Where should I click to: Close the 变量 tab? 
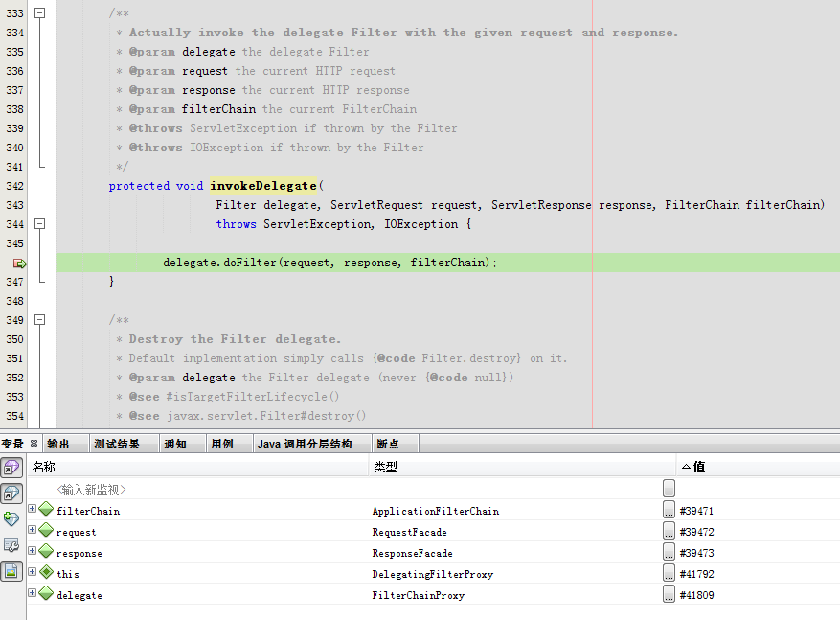point(34,443)
